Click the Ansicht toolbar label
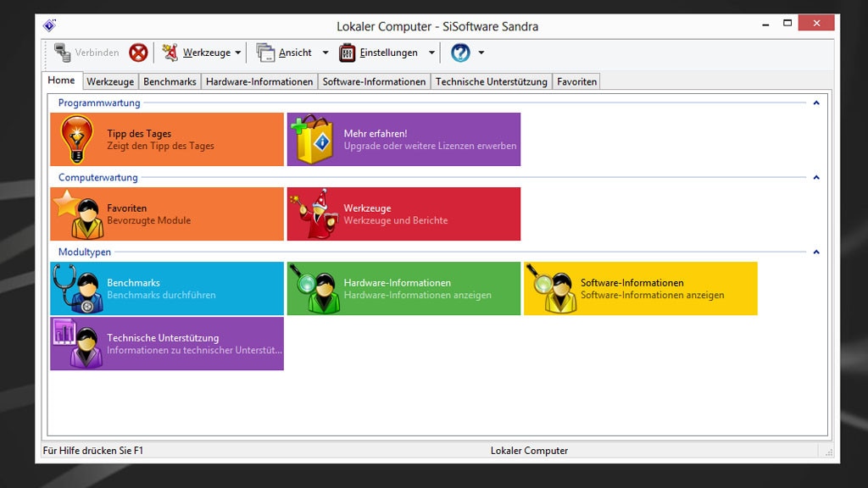 click(295, 53)
